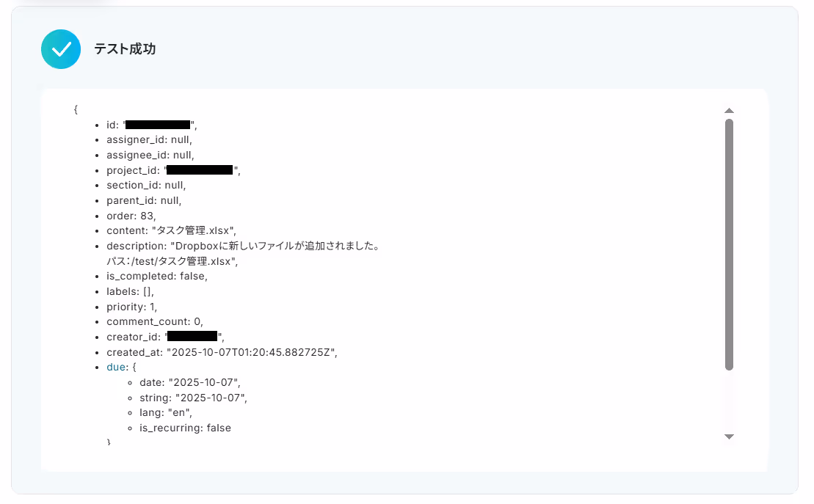The image size is (814, 504).
Task: Click the description line about Dropbox
Action: (x=243, y=246)
